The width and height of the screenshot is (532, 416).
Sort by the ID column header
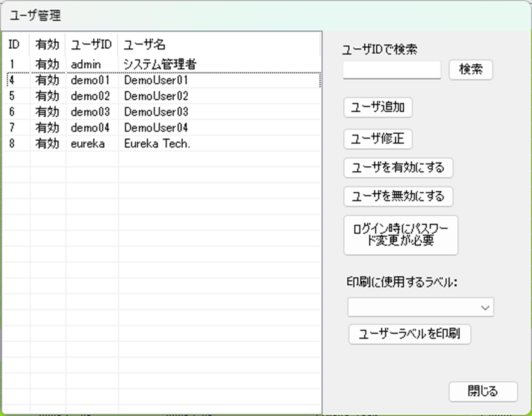tap(15, 45)
